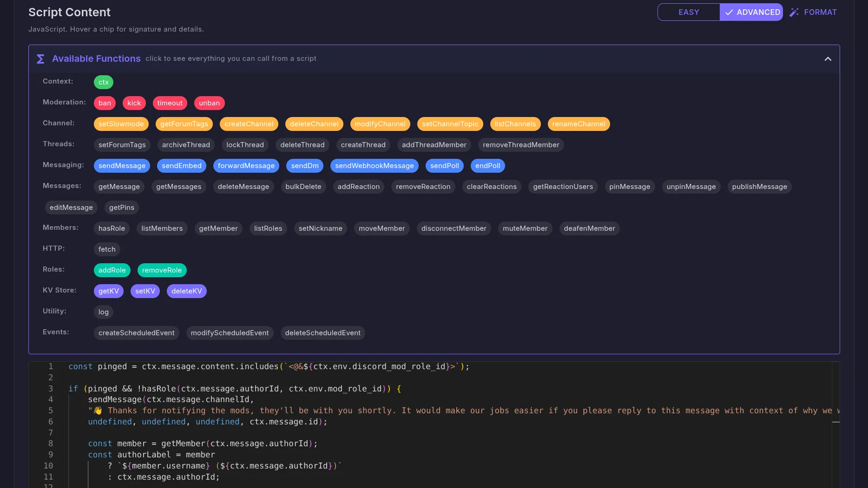Select the moveMember chip
This screenshot has height=488, width=868.
coord(382,228)
